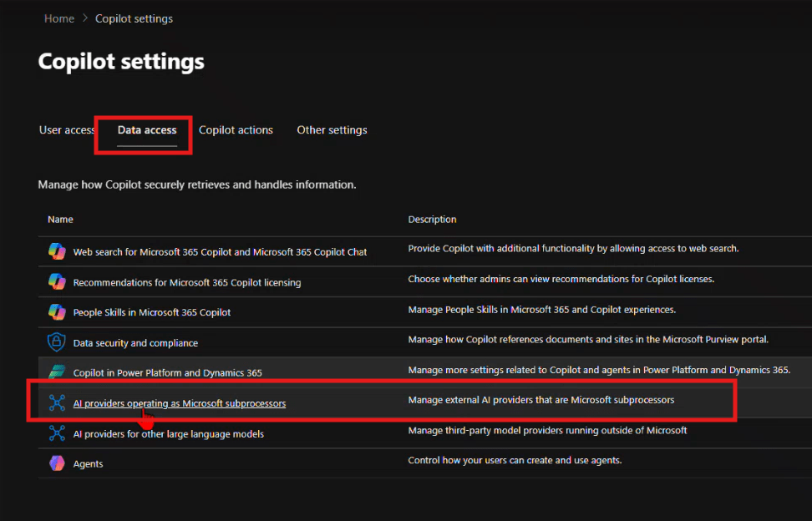Open the Agents setting name link
Image resolution: width=812 pixels, height=521 pixels.
tap(88, 464)
